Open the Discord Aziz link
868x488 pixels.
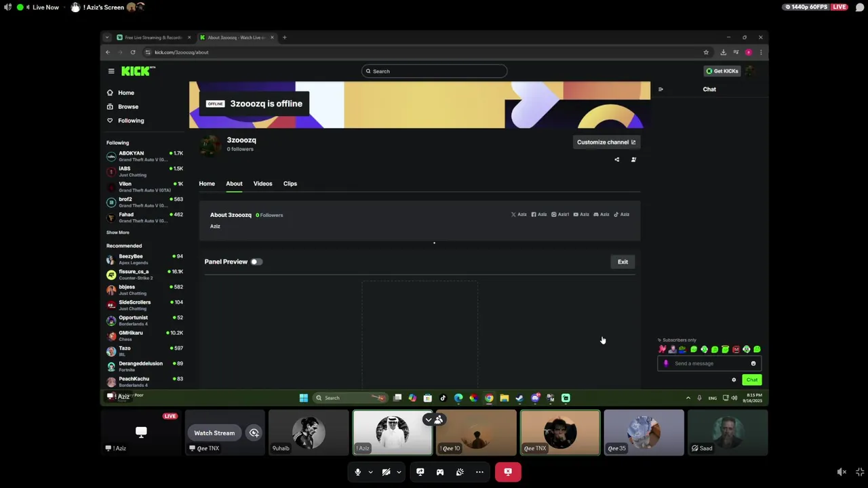[601, 214]
